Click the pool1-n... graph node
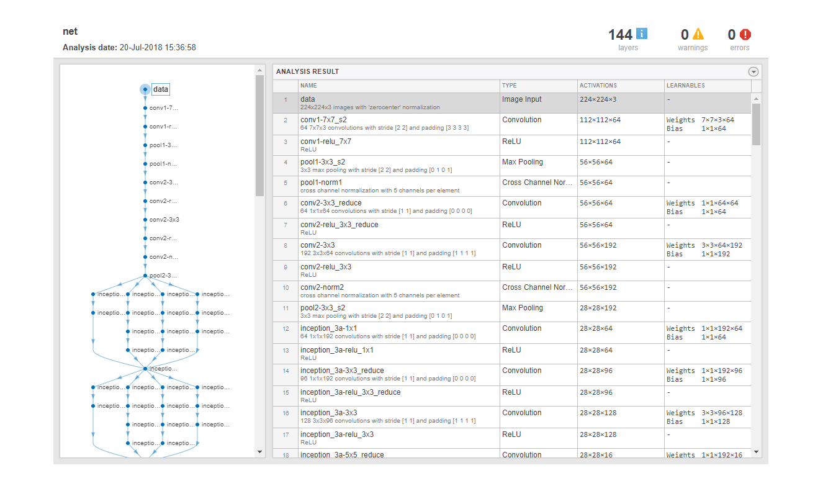The width and height of the screenshot is (823, 504). coord(163,164)
